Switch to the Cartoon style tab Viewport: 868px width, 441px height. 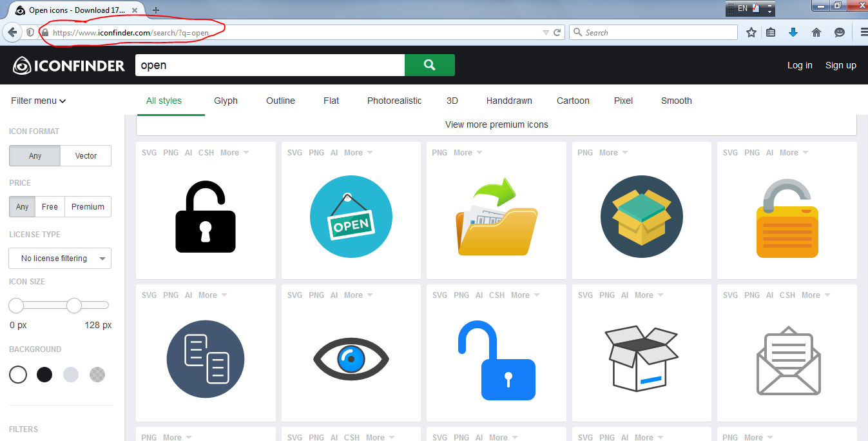[x=573, y=101]
